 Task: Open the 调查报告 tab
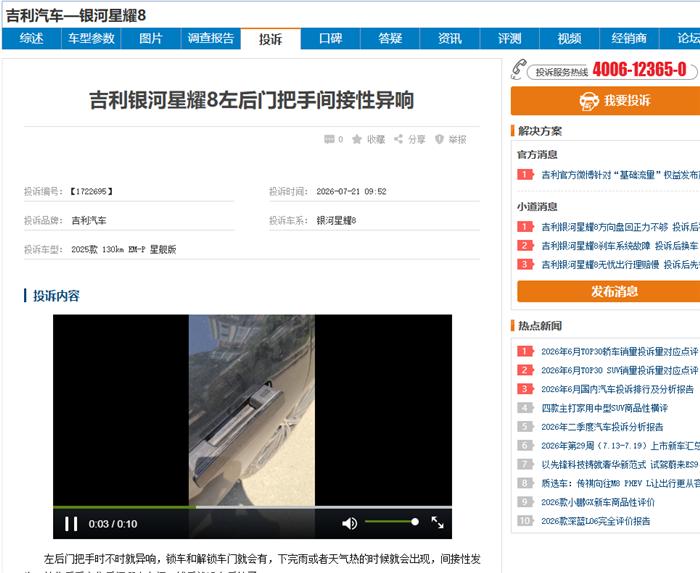(x=210, y=38)
